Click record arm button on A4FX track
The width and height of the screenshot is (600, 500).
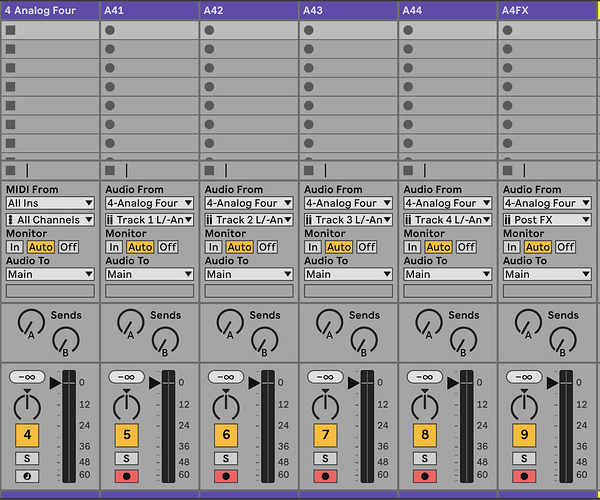pos(524,476)
